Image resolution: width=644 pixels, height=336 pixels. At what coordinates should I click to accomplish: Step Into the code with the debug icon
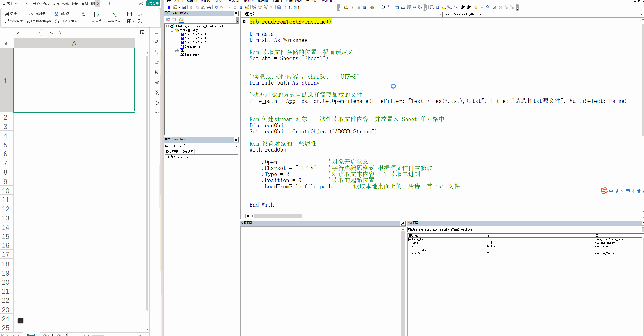[x=377, y=7]
